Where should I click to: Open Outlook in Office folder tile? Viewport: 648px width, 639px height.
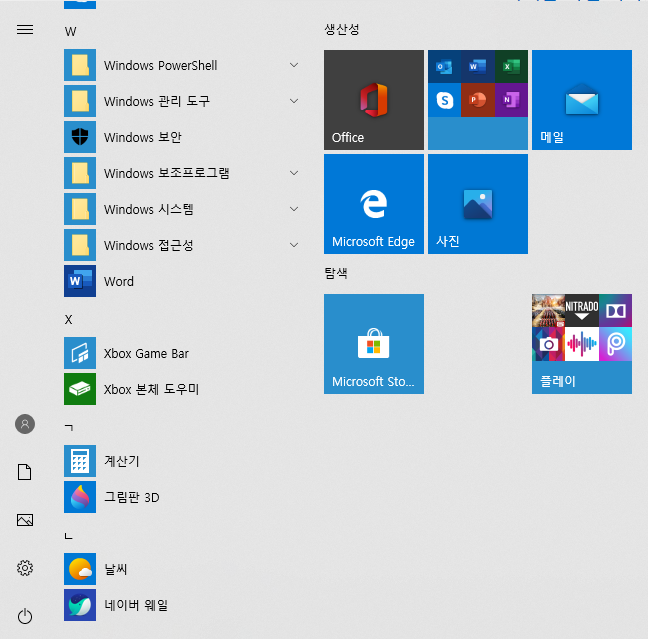pyautogui.click(x=444, y=67)
